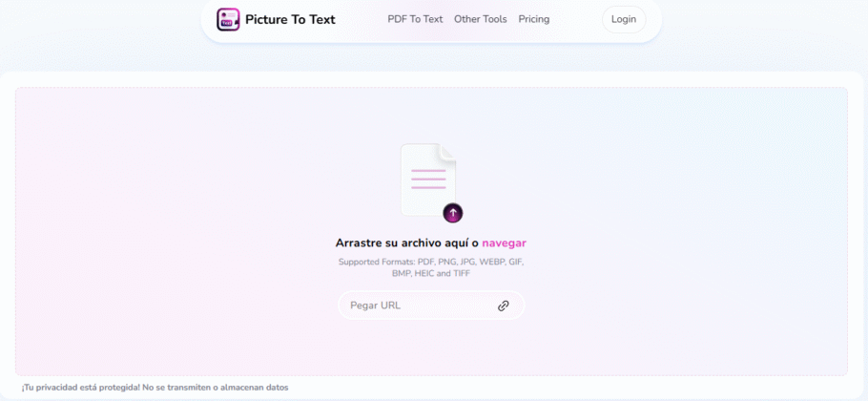
Task: Open the PDF To Text page
Action: [x=415, y=19]
